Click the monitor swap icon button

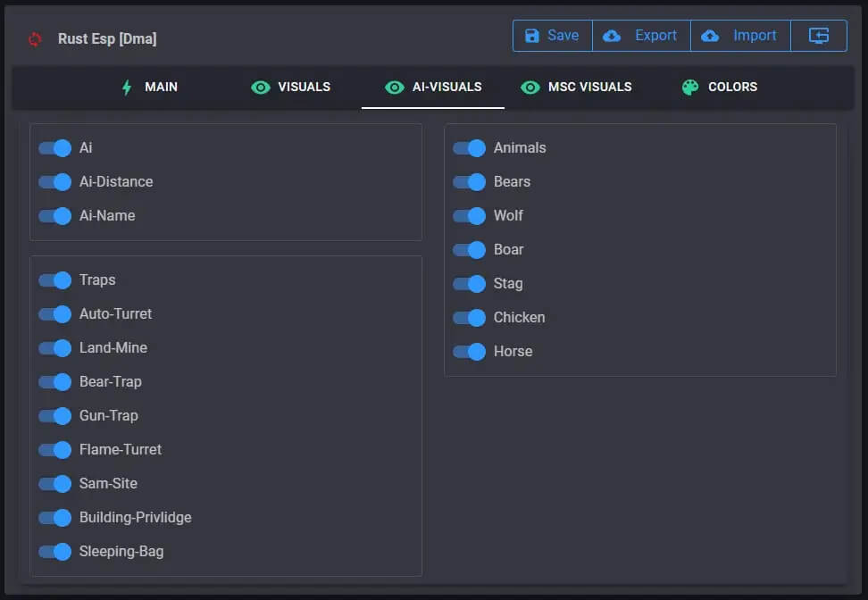(x=819, y=36)
